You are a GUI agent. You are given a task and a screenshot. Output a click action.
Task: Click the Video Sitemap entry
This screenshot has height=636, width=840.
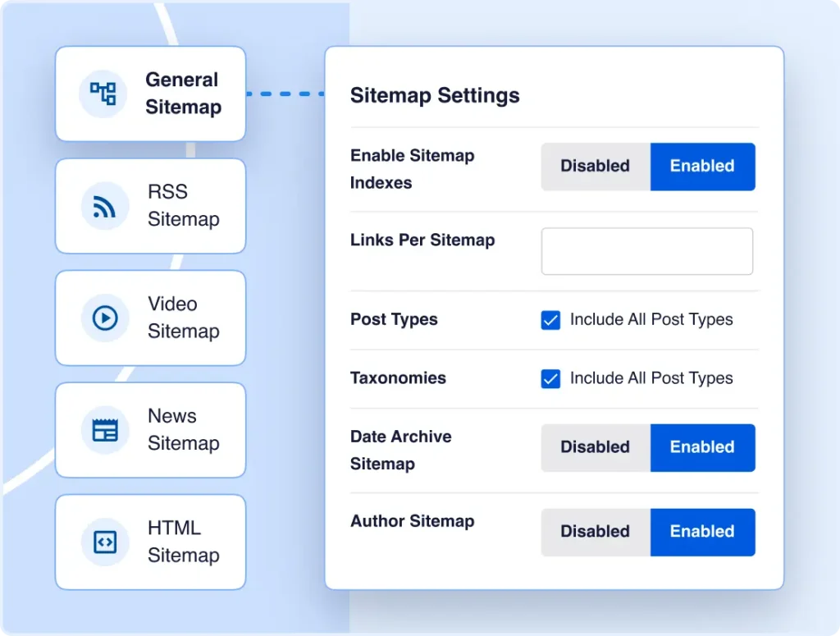150,318
